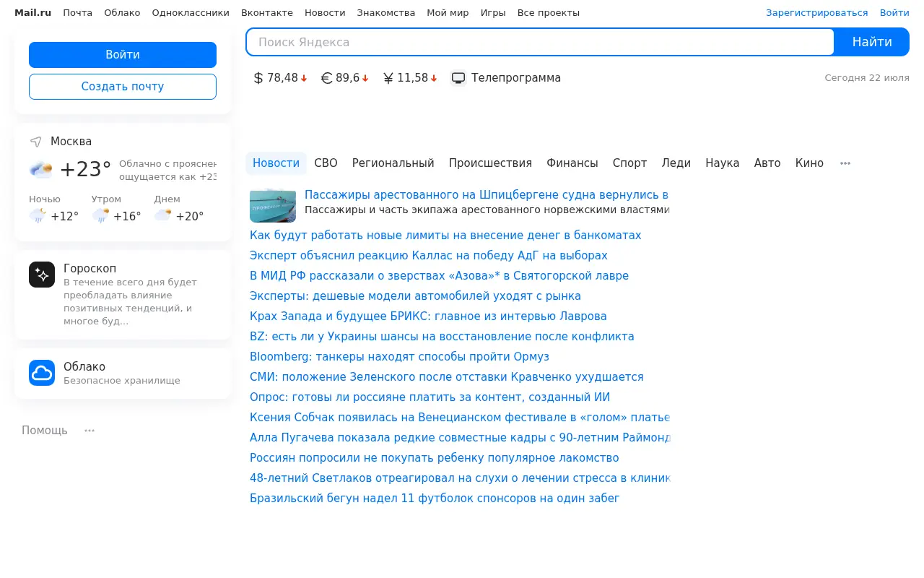Image resolution: width=924 pixels, height=578 pixels.
Task: Open the Bloomberg tankers Ормуз headline
Action: (x=399, y=357)
